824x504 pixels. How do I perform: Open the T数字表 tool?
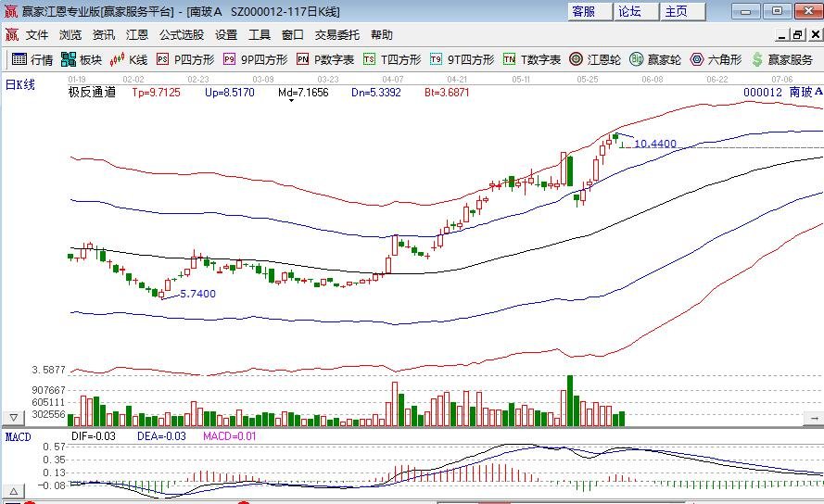coord(532,59)
